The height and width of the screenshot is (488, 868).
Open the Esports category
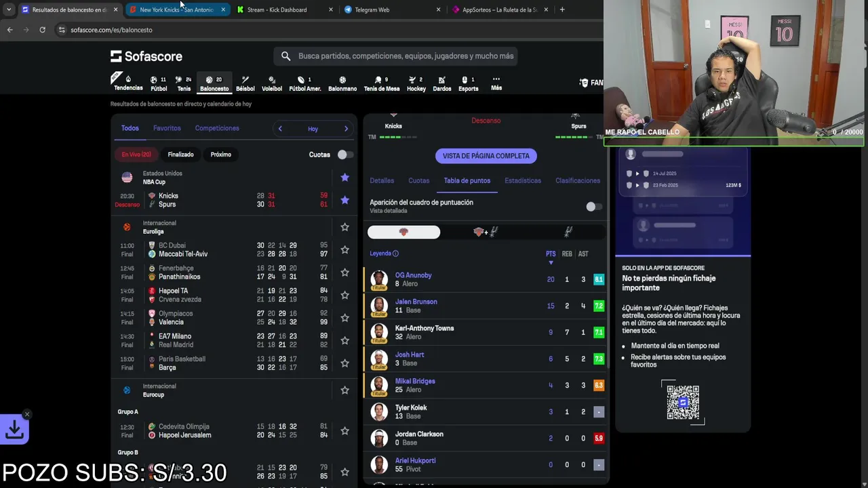[x=469, y=83]
